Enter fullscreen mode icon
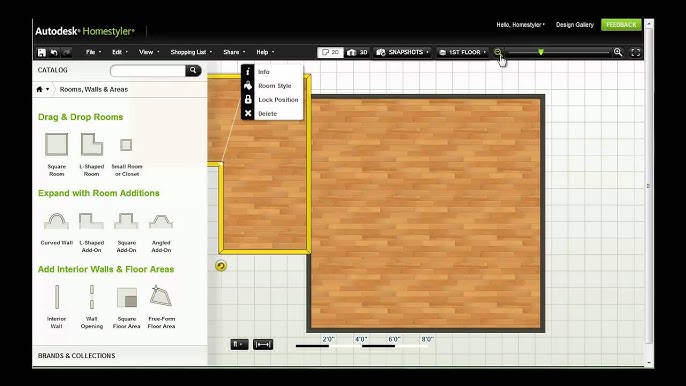 (635, 53)
